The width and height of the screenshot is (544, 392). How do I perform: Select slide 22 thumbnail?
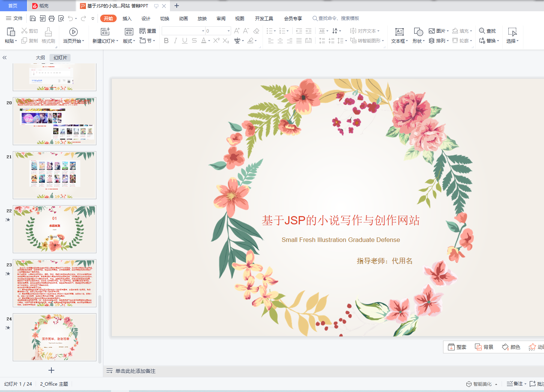point(54,229)
